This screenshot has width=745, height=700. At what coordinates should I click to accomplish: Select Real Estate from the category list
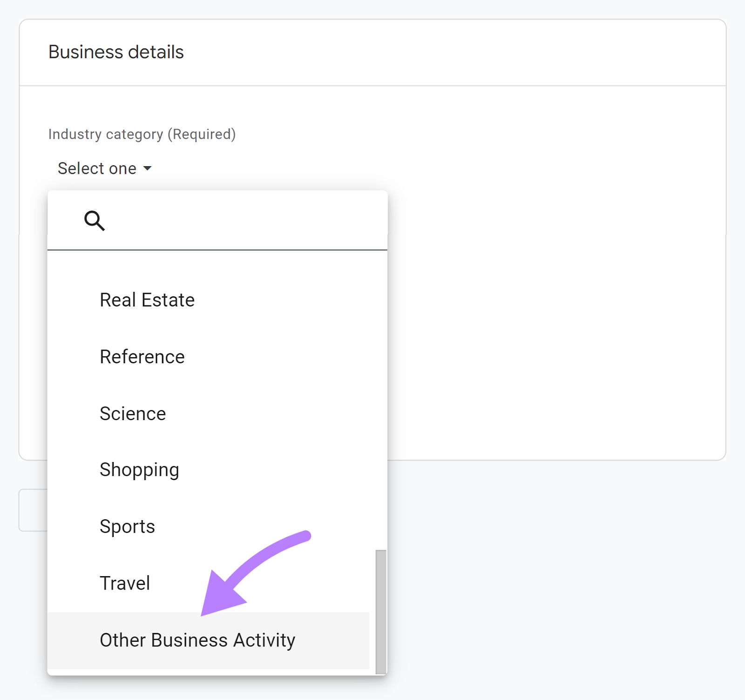pos(147,299)
